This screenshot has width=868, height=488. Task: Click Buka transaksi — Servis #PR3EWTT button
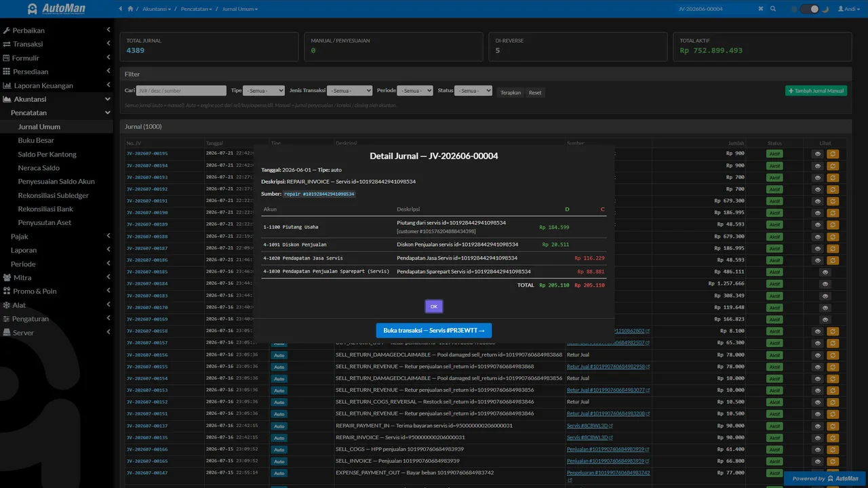click(434, 331)
